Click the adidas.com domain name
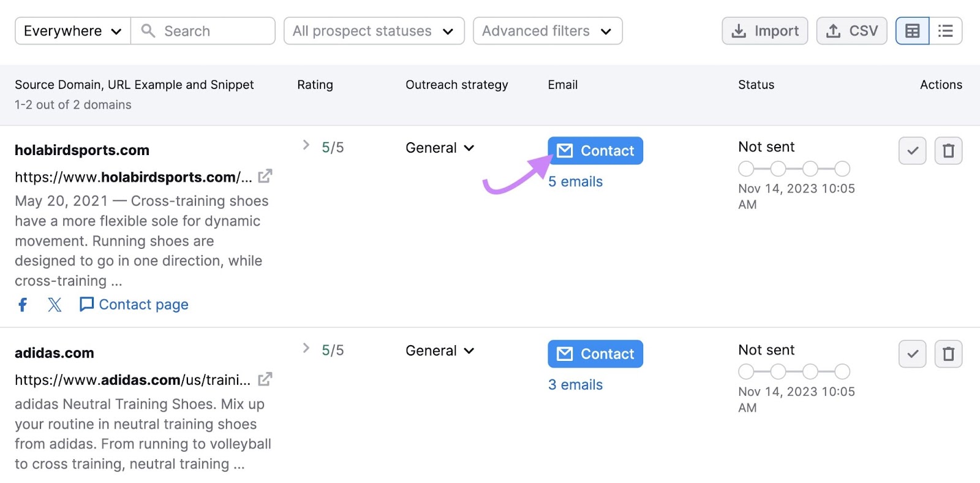 tap(55, 353)
